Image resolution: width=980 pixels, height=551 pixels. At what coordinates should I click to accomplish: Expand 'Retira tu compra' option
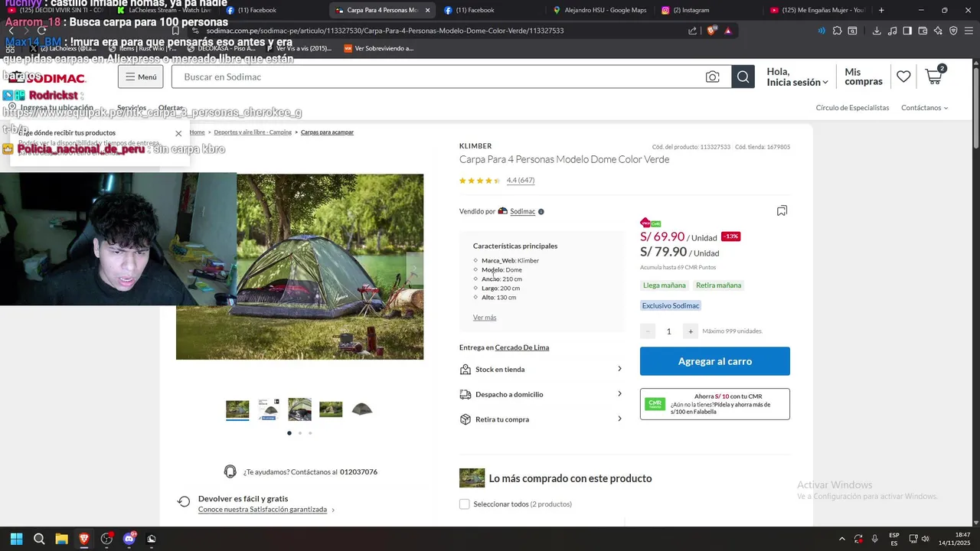click(x=542, y=419)
